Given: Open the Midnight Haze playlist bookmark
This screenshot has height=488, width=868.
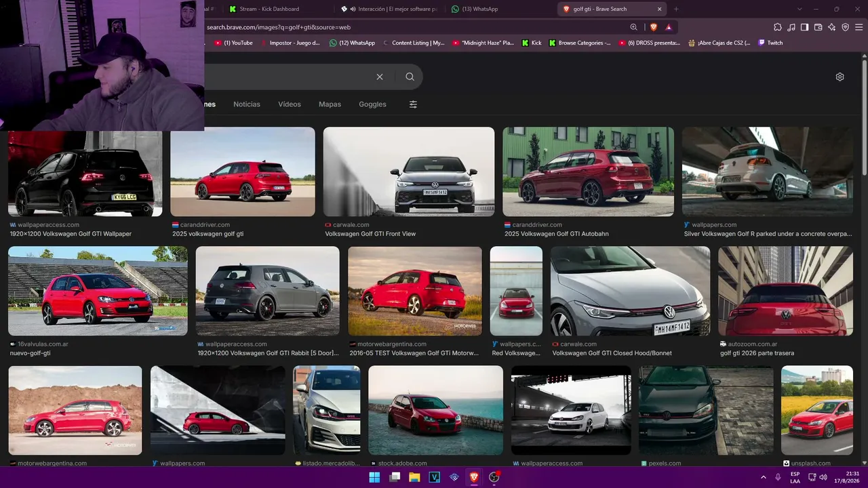Looking at the screenshot, I should click(483, 43).
